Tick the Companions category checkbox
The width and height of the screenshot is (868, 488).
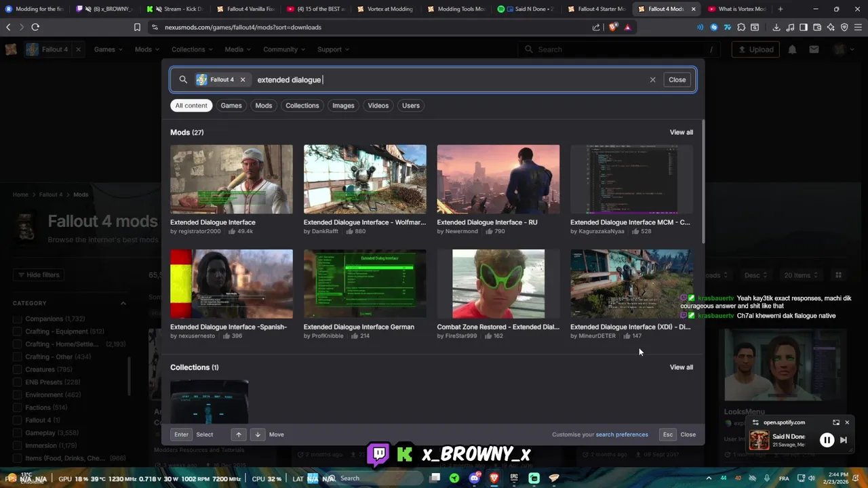pyautogui.click(x=18, y=319)
